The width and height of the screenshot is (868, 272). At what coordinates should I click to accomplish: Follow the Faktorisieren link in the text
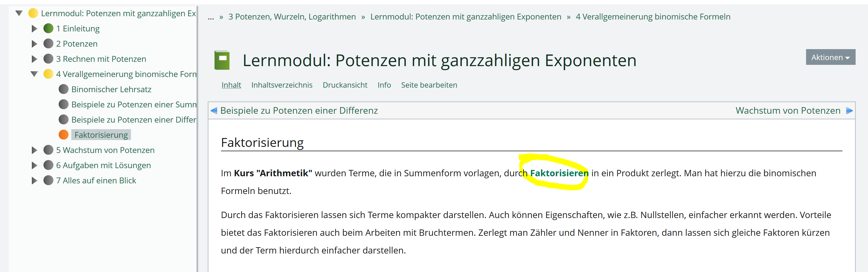coord(559,173)
